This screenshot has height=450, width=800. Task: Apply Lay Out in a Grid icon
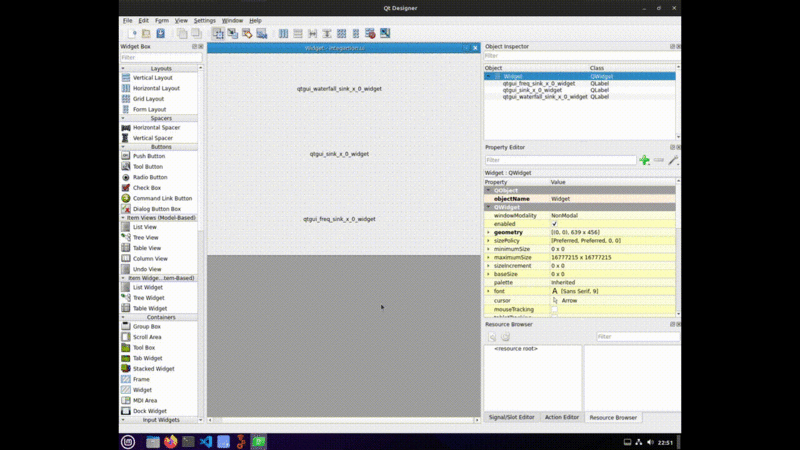(341, 34)
